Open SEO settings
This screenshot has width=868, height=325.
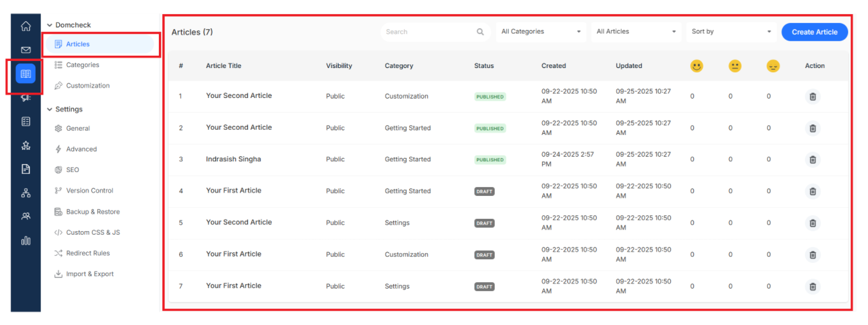pos(67,170)
